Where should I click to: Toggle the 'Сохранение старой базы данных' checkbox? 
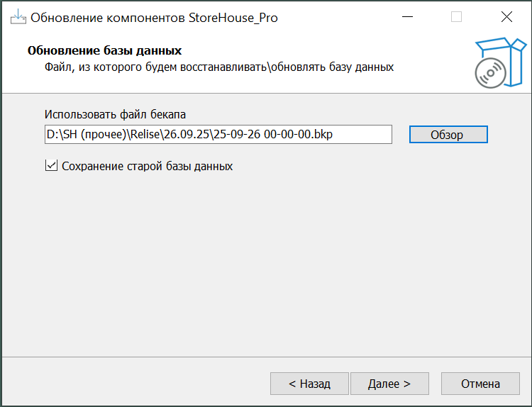click(50, 166)
